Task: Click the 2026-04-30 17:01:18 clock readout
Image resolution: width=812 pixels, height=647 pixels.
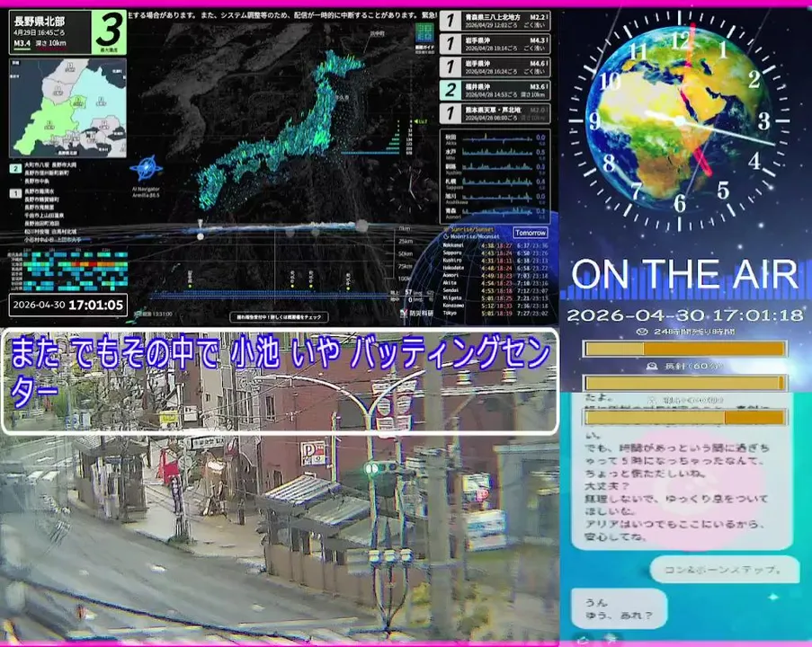Action: coord(685,315)
